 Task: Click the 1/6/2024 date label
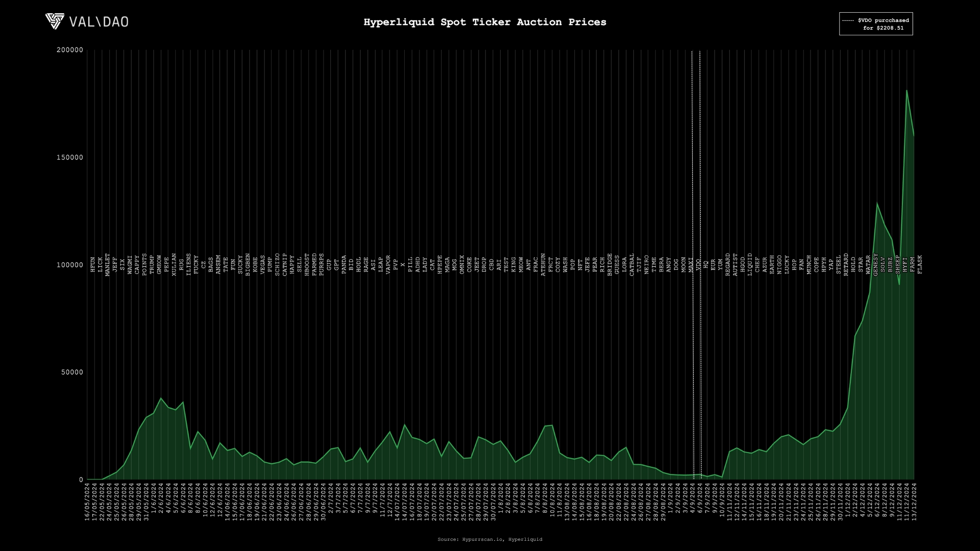(x=154, y=499)
